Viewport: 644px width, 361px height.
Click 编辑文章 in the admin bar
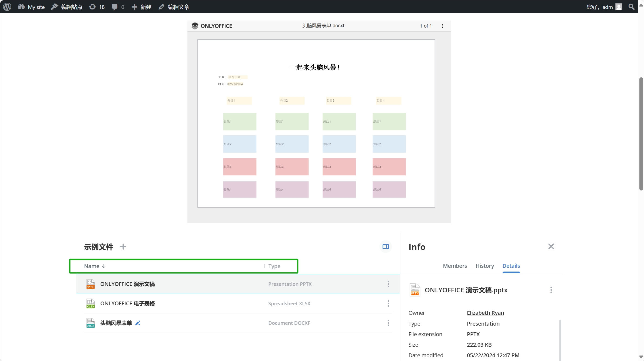174,7
